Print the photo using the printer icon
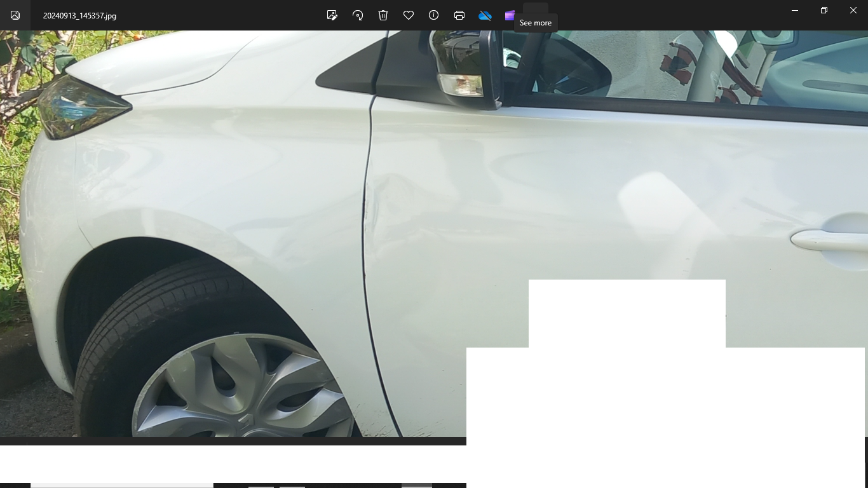 tap(459, 15)
